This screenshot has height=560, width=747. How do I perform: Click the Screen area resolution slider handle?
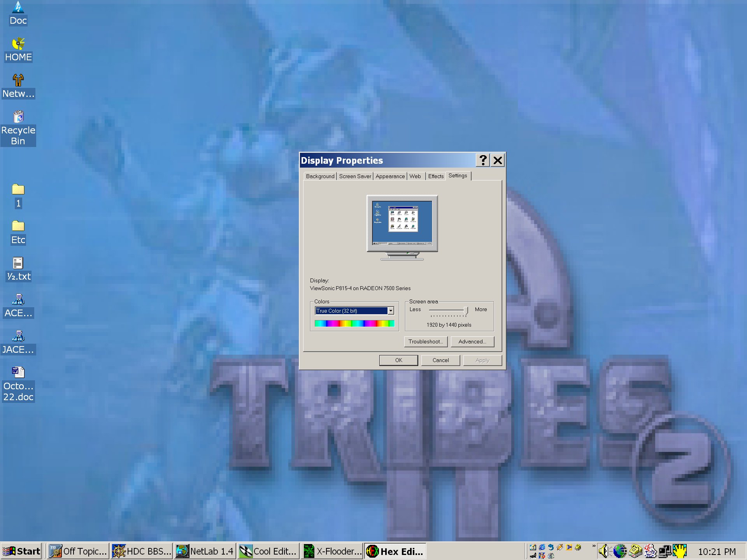(465, 311)
